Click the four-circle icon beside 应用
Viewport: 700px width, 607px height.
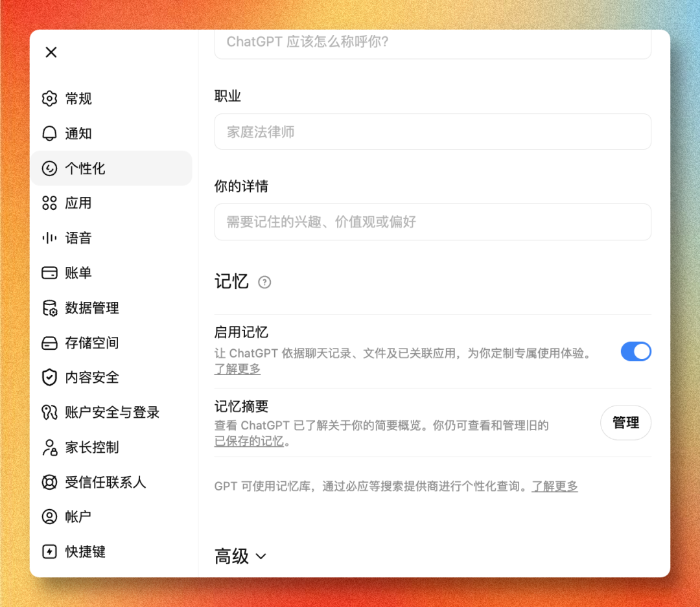[x=49, y=203]
